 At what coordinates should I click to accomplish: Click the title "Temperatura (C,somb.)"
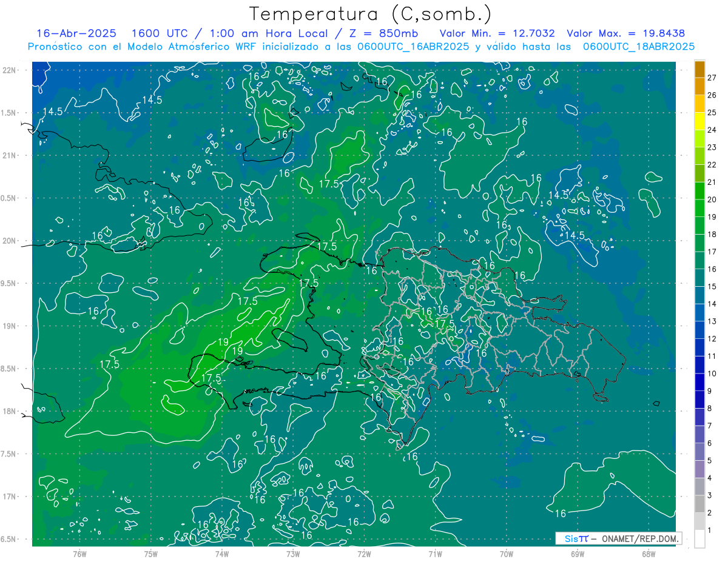371,14
